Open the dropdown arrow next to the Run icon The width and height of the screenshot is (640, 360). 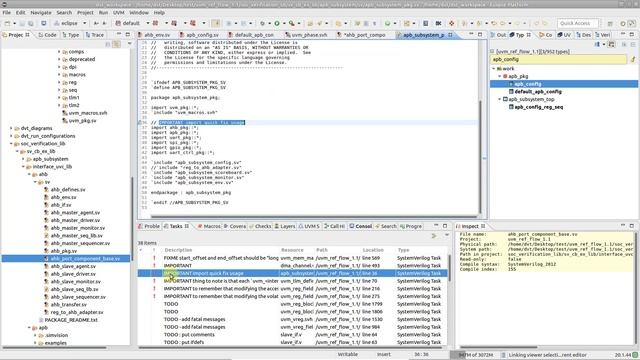284,23
